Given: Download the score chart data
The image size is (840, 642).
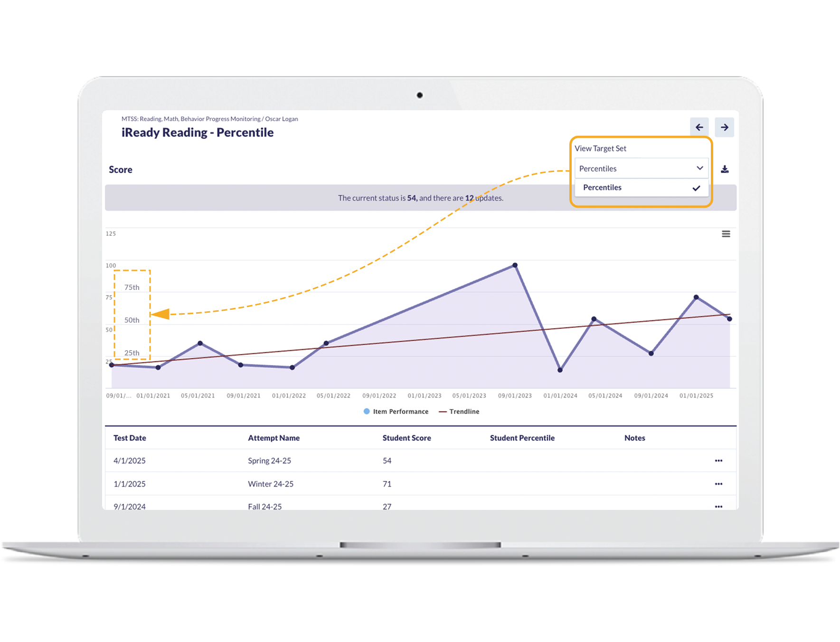Looking at the screenshot, I should coord(725,169).
